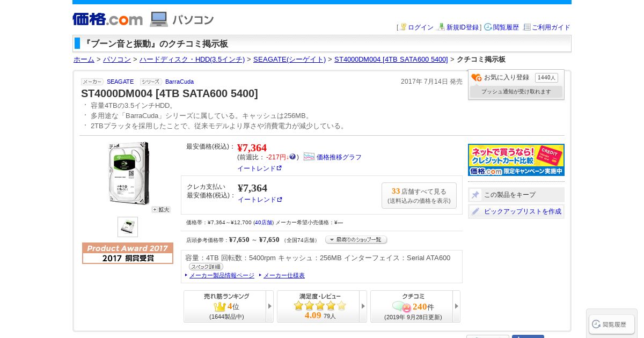Click the credit card comparison banner
This screenshot has width=644, height=338.
[x=516, y=160]
